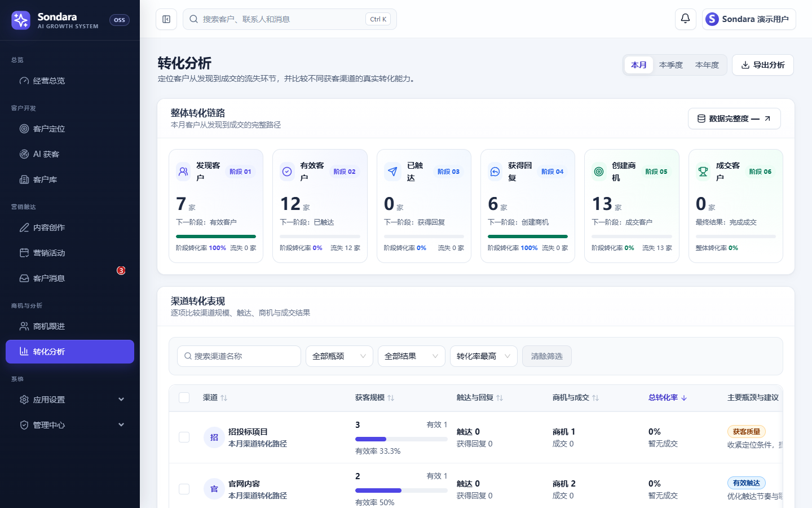Click the 获客质量 bottleneck tag

[x=747, y=432]
